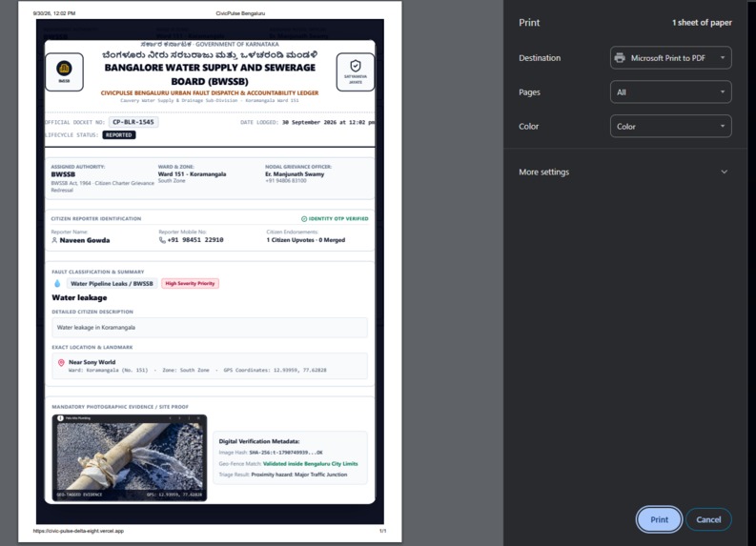The height and width of the screenshot is (546, 756).
Task: Click the BANGALORE WATER SUPPLY AND SEWERAGE BOARD title
Action: (x=210, y=74)
